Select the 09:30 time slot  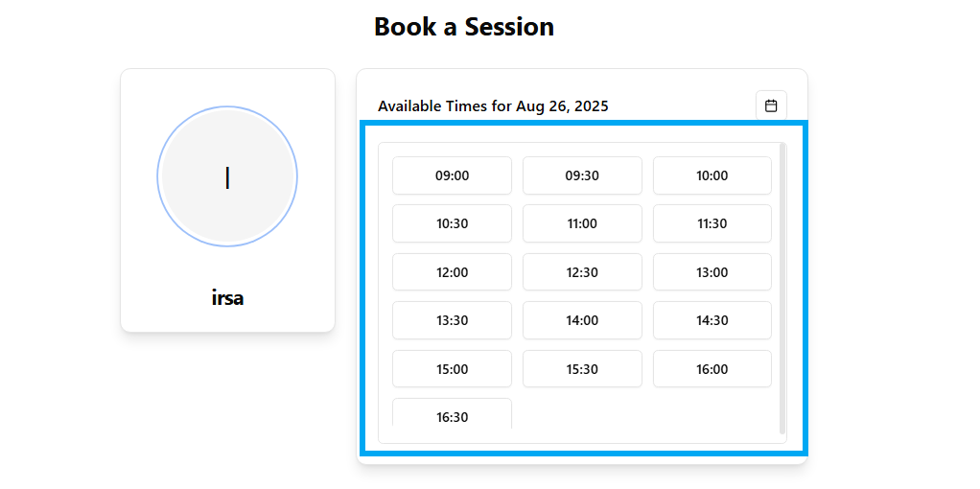pos(582,175)
